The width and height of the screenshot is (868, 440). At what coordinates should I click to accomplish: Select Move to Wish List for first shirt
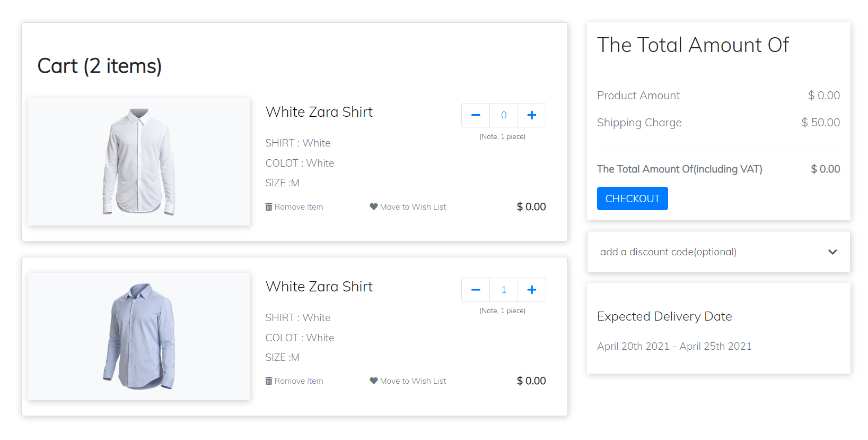[x=408, y=206]
